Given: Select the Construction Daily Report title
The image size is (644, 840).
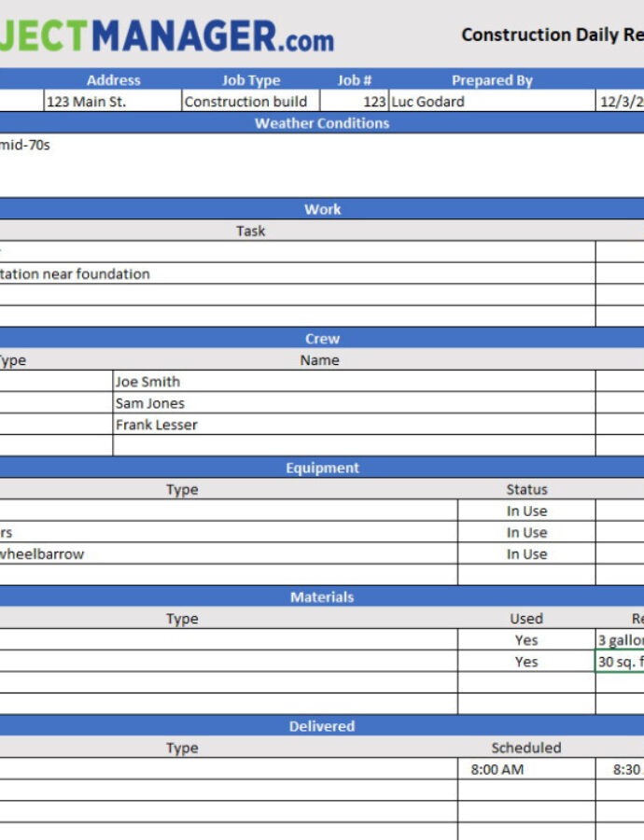Looking at the screenshot, I should click(552, 35).
